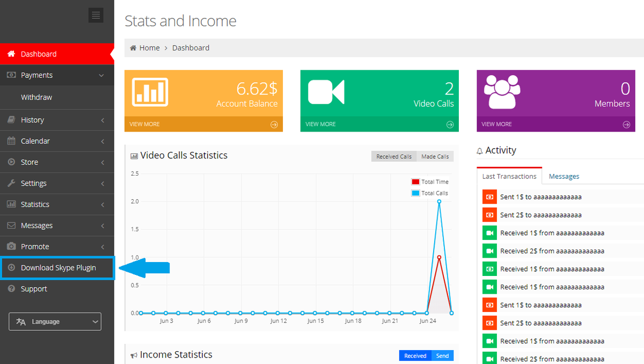Click the Dashboard breadcrumb link

click(x=191, y=48)
